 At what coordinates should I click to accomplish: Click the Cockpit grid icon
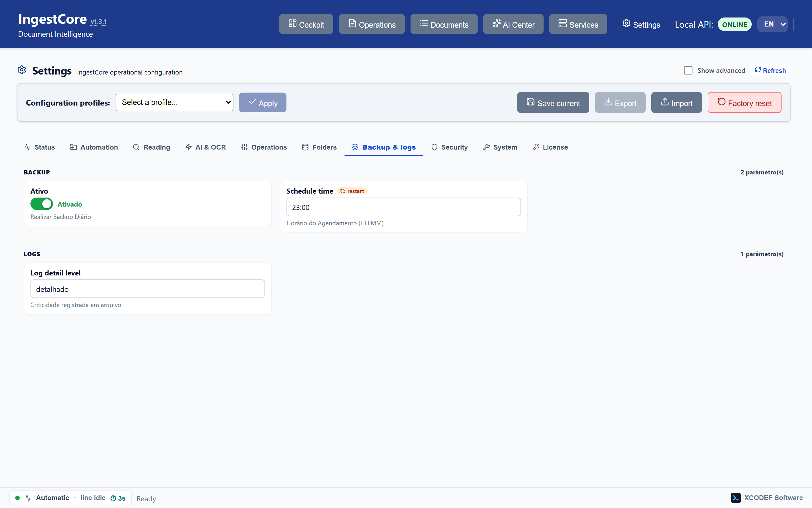[x=292, y=23]
